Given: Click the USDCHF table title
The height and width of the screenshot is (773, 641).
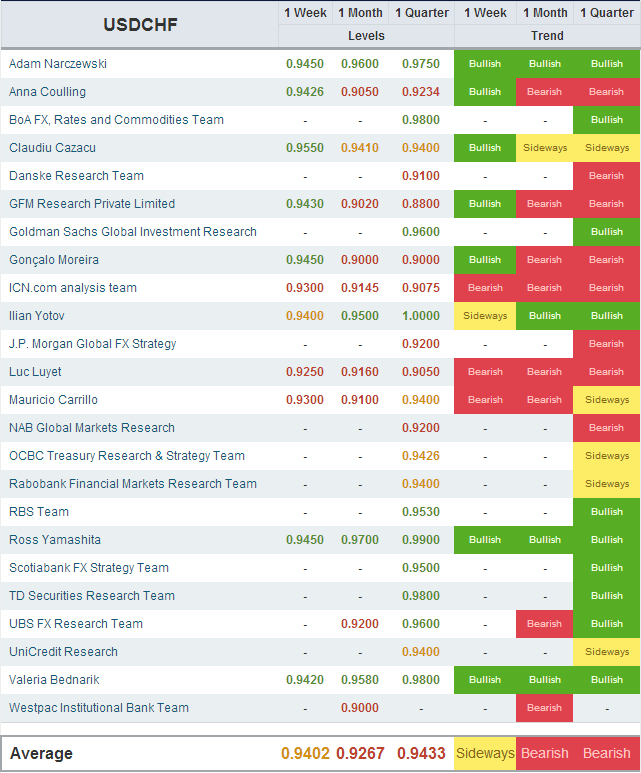Looking at the screenshot, I should pyautogui.click(x=140, y=25).
